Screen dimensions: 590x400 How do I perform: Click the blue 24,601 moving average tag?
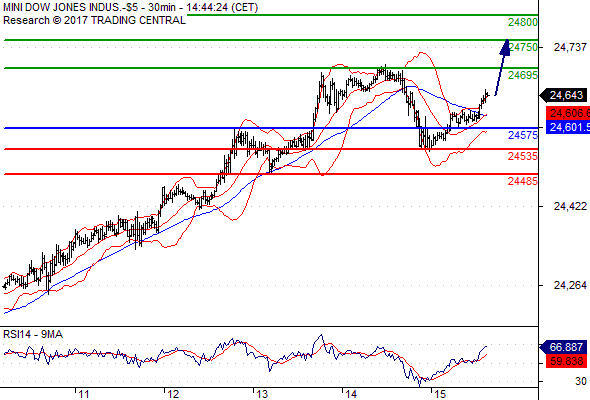pyautogui.click(x=568, y=127)
